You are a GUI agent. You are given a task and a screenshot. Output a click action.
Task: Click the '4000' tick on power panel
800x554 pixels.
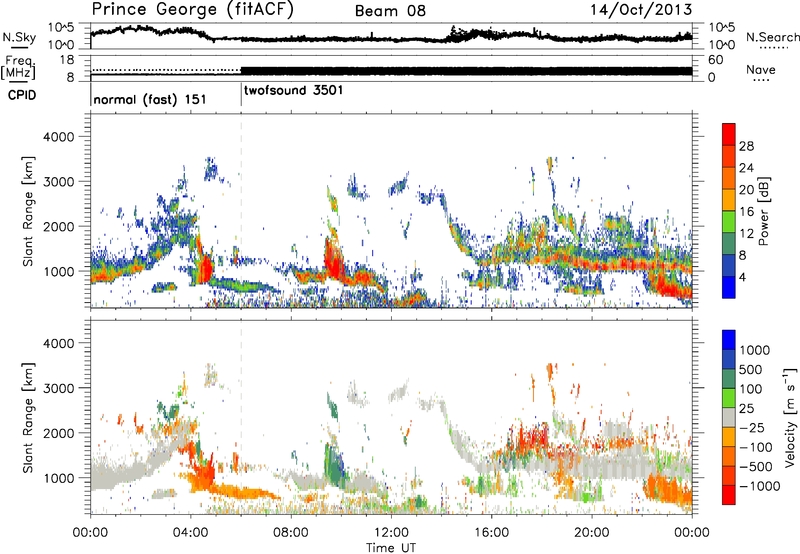click(x=58, y=137)
